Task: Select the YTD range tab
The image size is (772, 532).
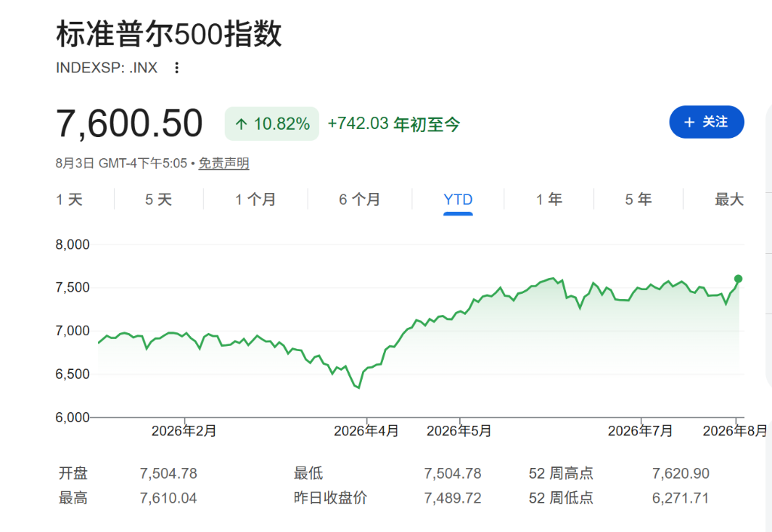Action: pos(458,200)
